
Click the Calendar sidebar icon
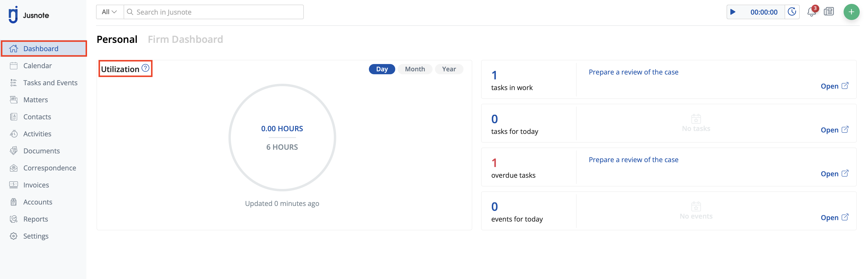13,66
